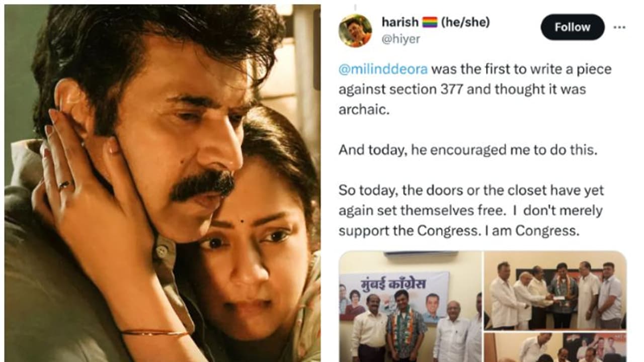
Task: Click the 'And today, he encouraged me' line
Action: coord(467,150)
